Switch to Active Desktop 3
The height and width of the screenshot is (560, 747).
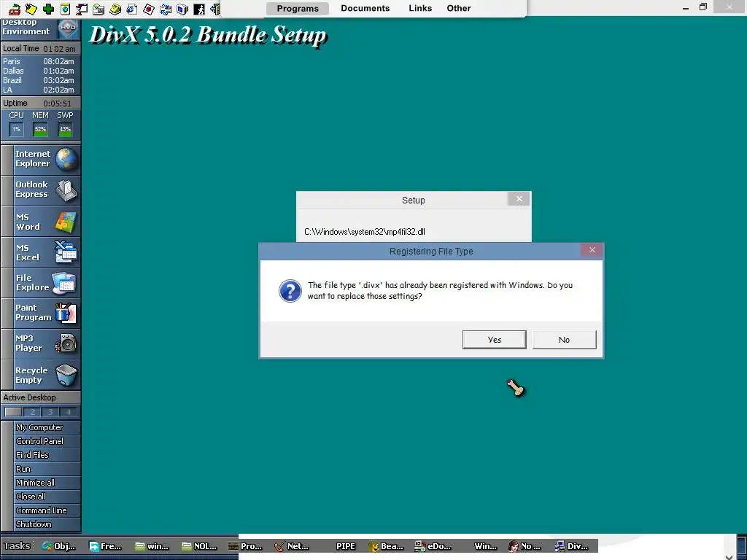pyautogui.click(x=50, y=412)
